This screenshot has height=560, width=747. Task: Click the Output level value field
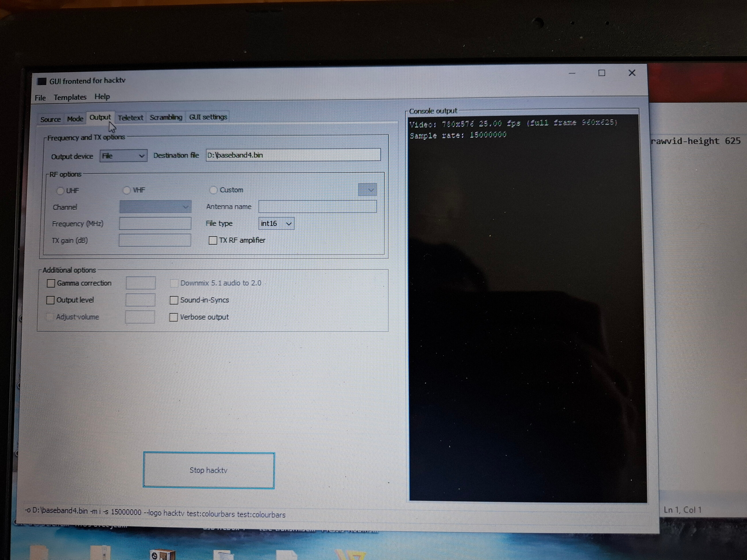tap(140, 300)
